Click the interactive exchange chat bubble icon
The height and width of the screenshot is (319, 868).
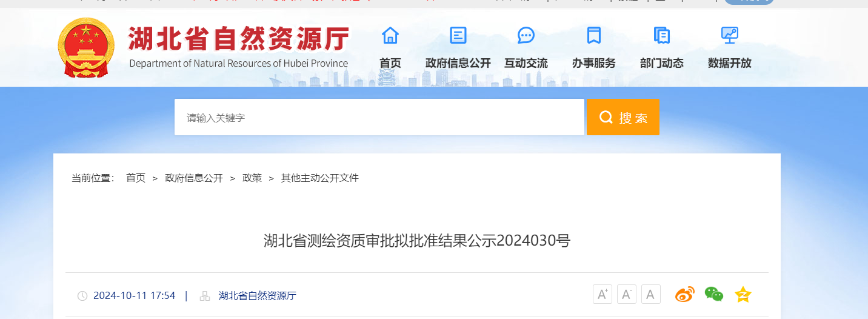(x=526, y=35)
